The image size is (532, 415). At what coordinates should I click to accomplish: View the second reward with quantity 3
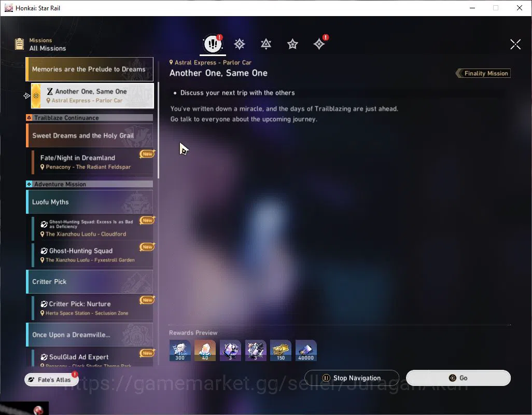(x=256, y=351)
